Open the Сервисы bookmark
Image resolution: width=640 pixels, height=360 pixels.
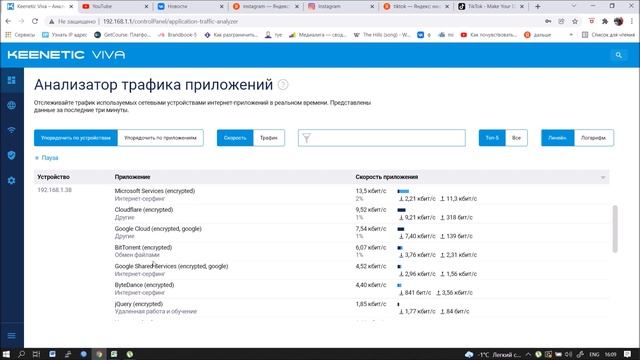coord(20,35)
